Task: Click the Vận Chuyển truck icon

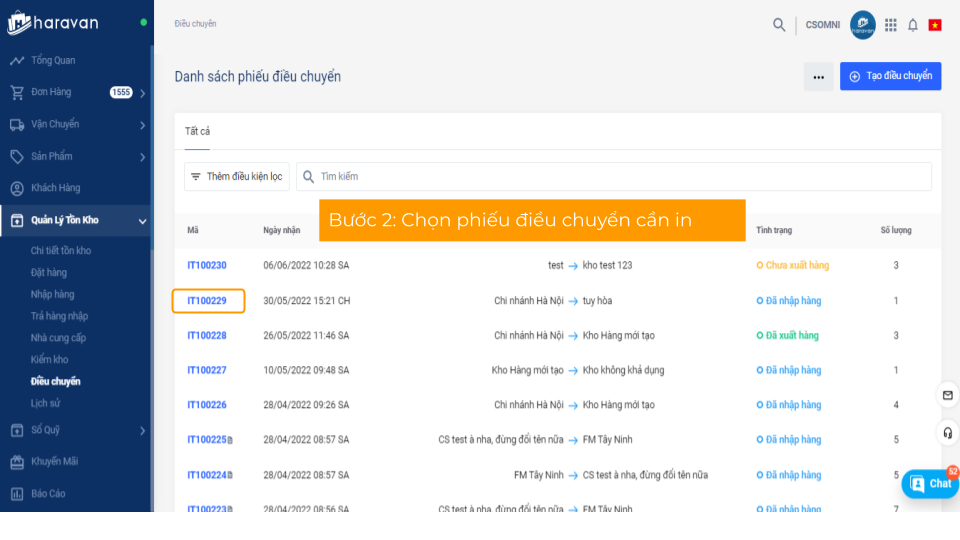Action: [x=17, y=124]
